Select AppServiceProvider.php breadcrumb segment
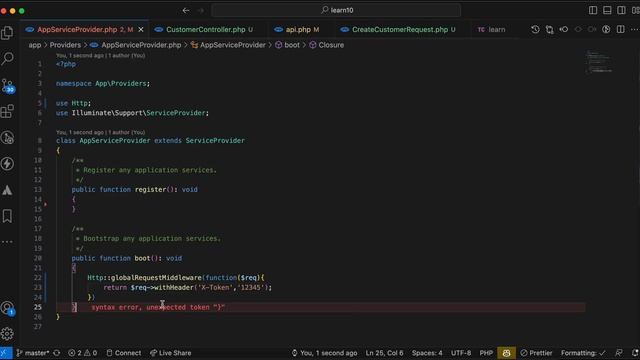The image size is (640, 360). tap(136, 45)
